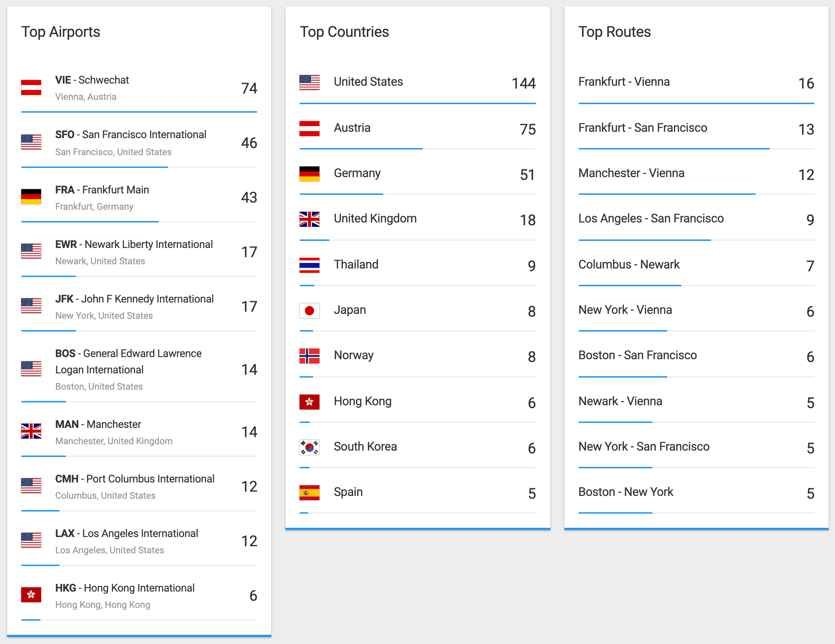835x644 pixels.
Task: Click the Top Routes heading
Action: click(x=614, y=32)
